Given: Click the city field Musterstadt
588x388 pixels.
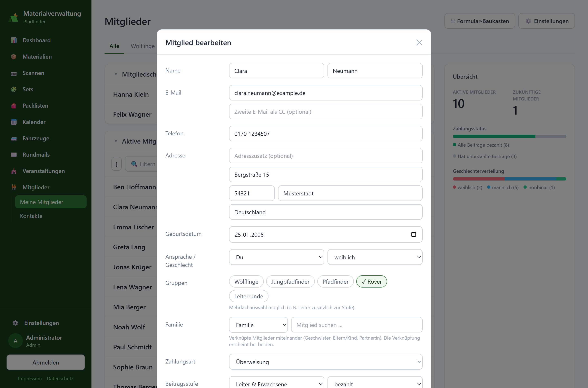Looking at the screenshot, I should tap(350, 193).
